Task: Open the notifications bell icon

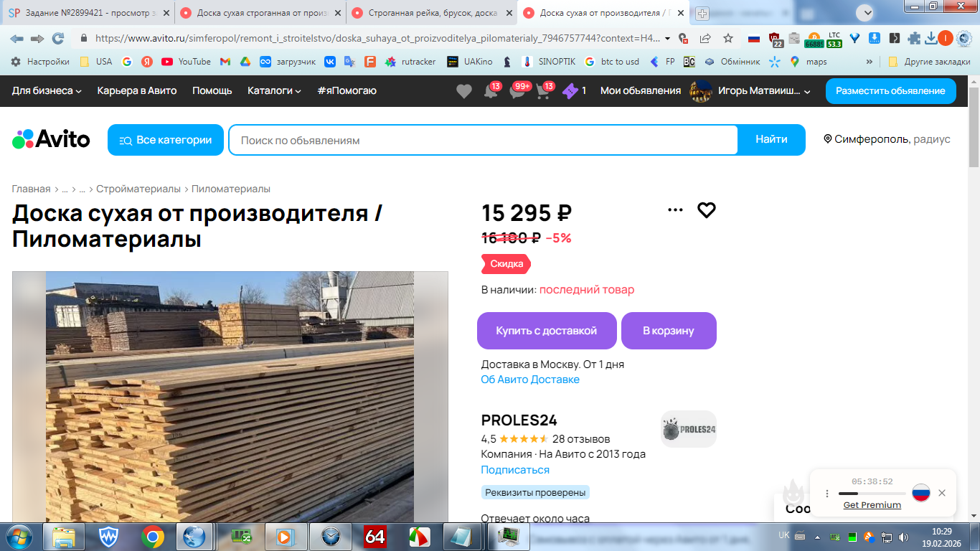Action: coord(491,91)
